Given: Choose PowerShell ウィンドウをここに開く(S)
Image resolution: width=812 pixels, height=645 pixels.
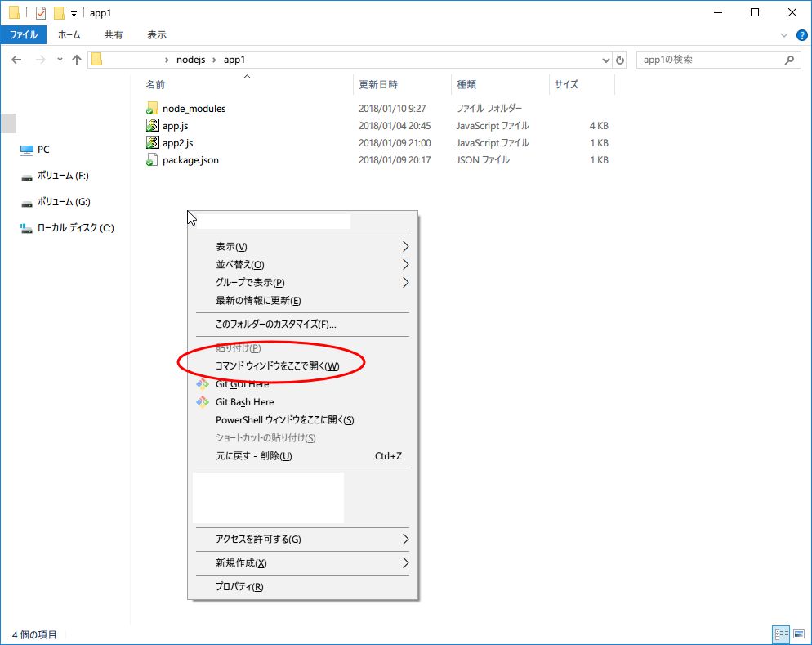Looking at the screenshot, I should click(284, 420).
